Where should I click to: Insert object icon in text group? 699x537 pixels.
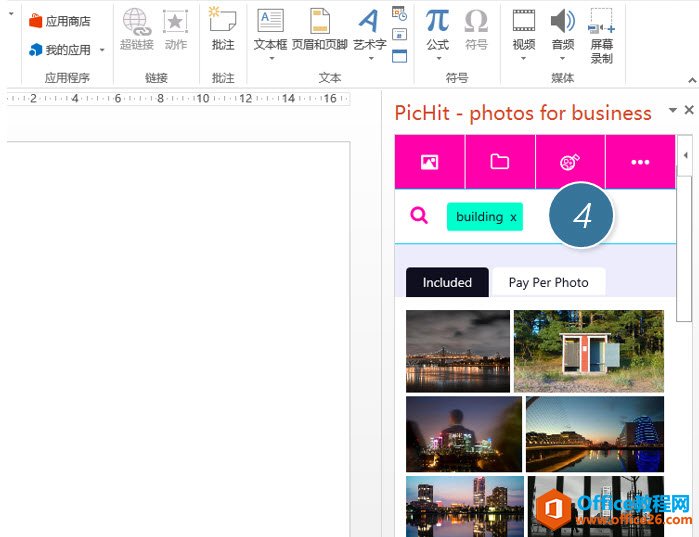[399, 56]
